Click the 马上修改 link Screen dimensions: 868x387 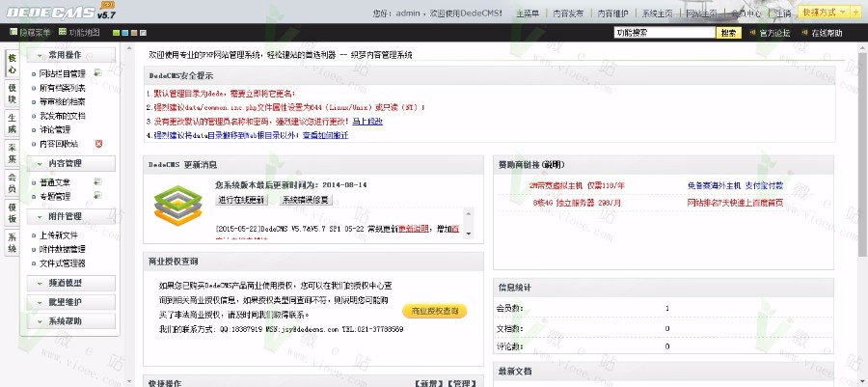(x=367, y=122)
